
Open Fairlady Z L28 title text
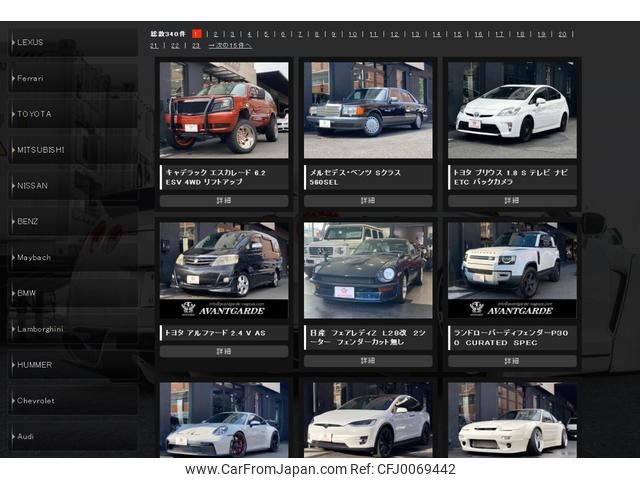[368, 338]
